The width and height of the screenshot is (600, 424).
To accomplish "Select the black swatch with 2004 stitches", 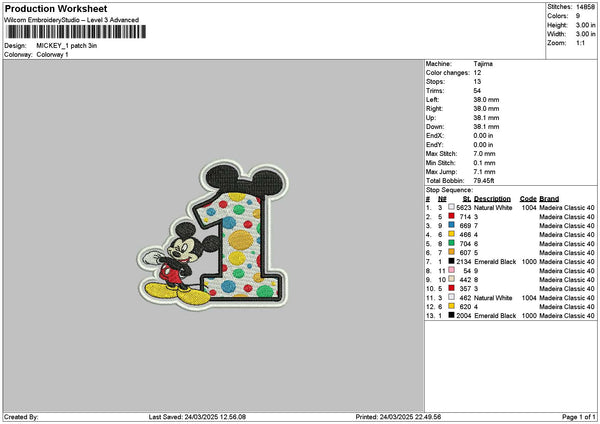I will 452,315.
